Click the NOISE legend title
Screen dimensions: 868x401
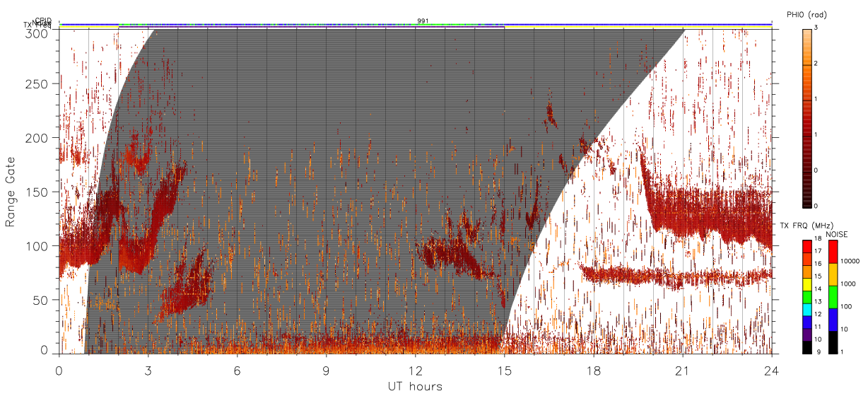click(836, 233)
